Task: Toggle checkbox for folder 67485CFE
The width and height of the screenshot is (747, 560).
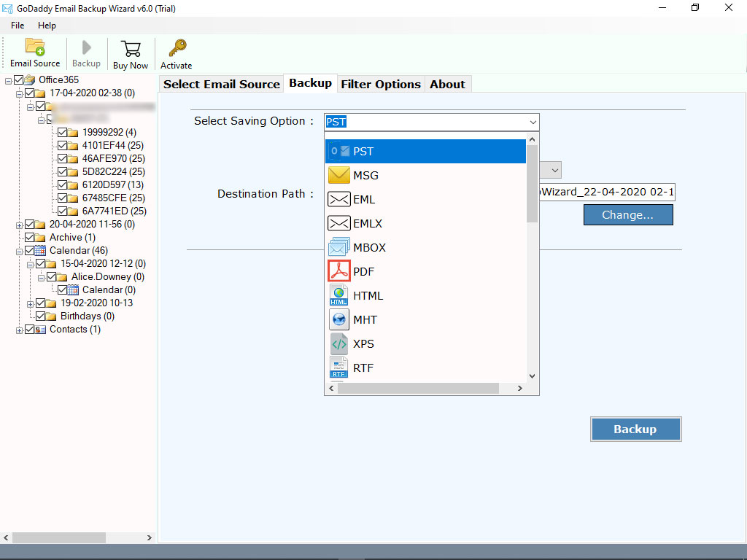Action: point(62,198)
